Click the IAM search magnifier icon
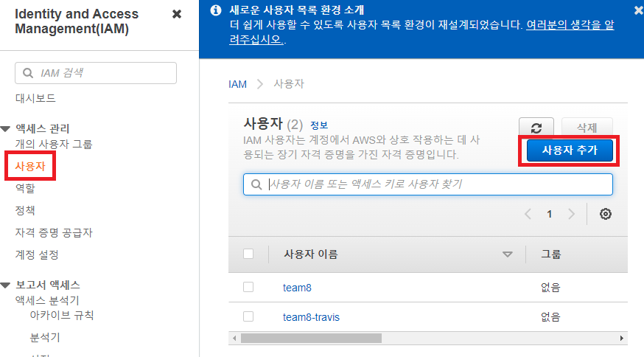 click(x=27, y=73)
